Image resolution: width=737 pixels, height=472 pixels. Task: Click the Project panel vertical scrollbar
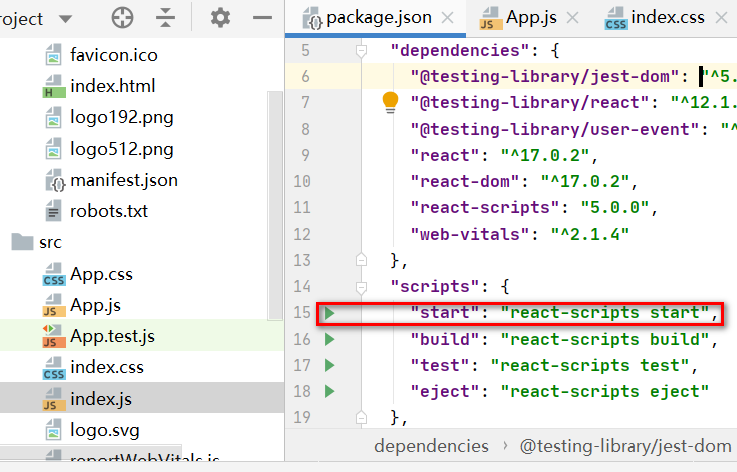[274, 205]
